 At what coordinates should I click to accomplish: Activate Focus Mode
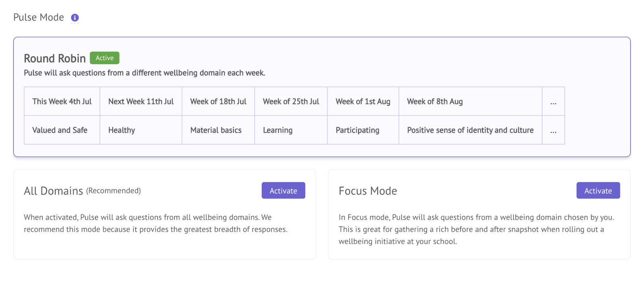pos(598,191)
